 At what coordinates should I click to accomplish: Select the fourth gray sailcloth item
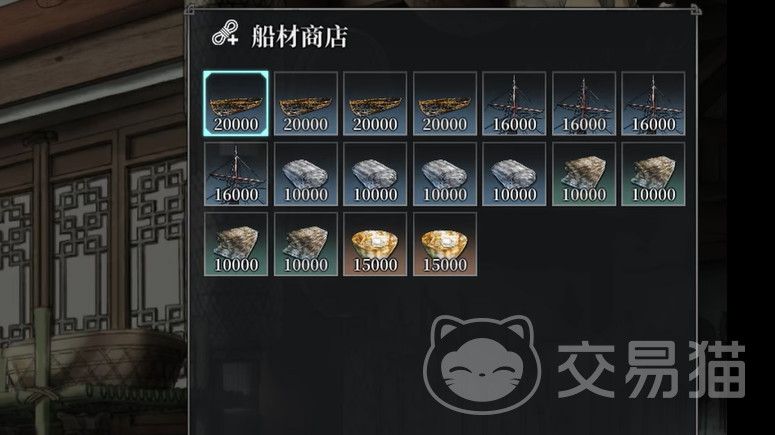(514, 174)
